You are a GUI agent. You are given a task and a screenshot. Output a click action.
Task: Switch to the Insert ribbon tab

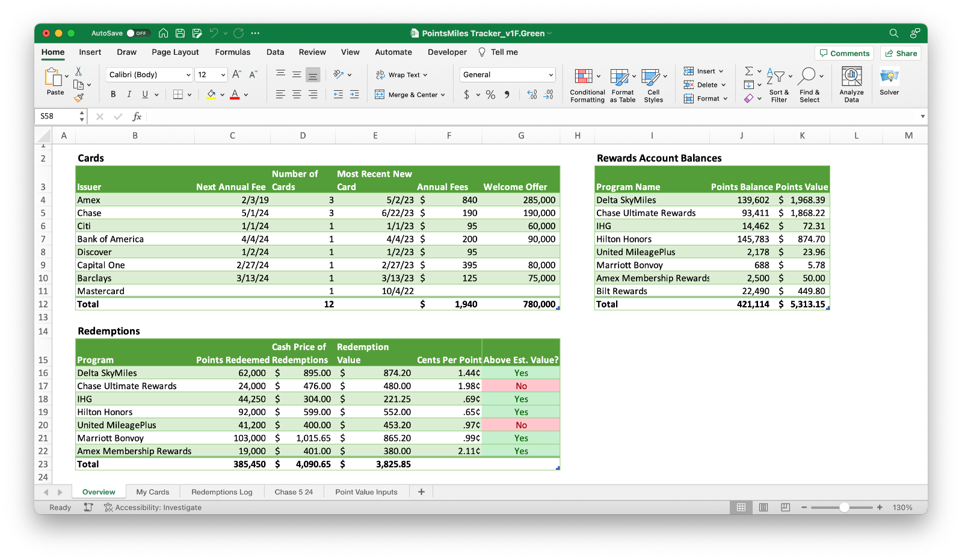pos(90,52)
